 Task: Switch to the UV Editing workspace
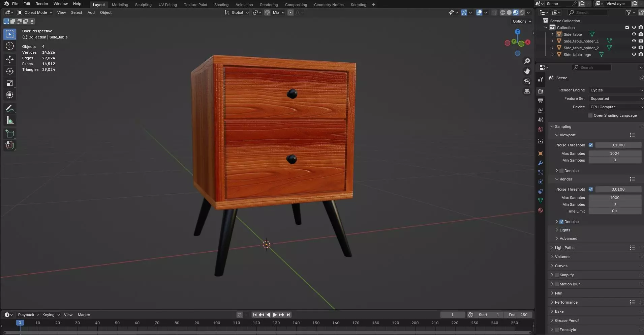[x=167, y=5]
